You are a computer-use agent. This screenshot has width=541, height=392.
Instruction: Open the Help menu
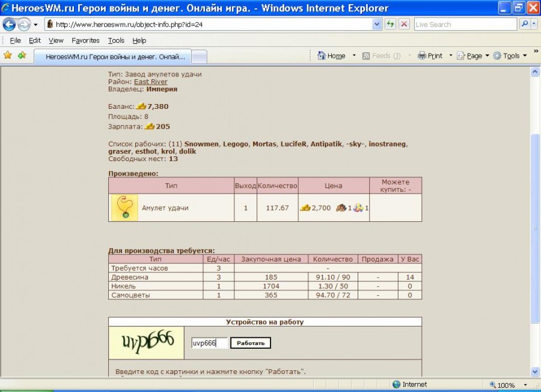pos(139,40)
